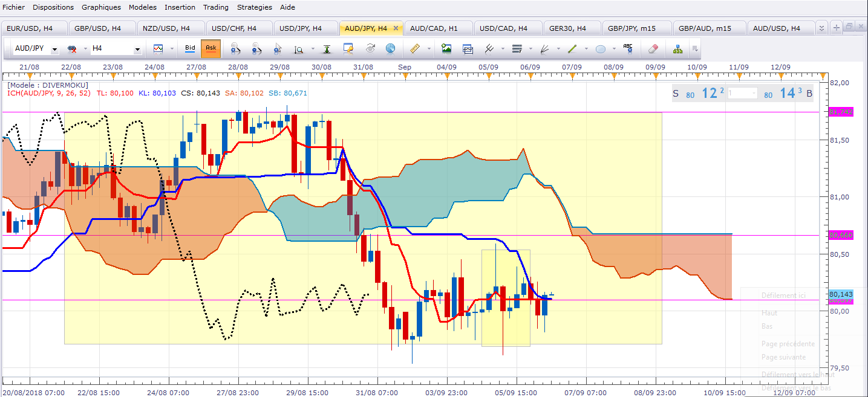Open the Strategies menu
Screen dimensions: 868x397
click(x=254, y=7)
